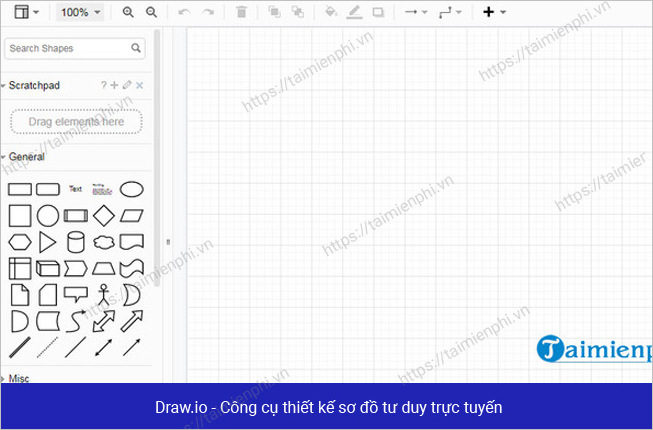
Task: Click the redo arrow icon
Action: click(208, 12)
